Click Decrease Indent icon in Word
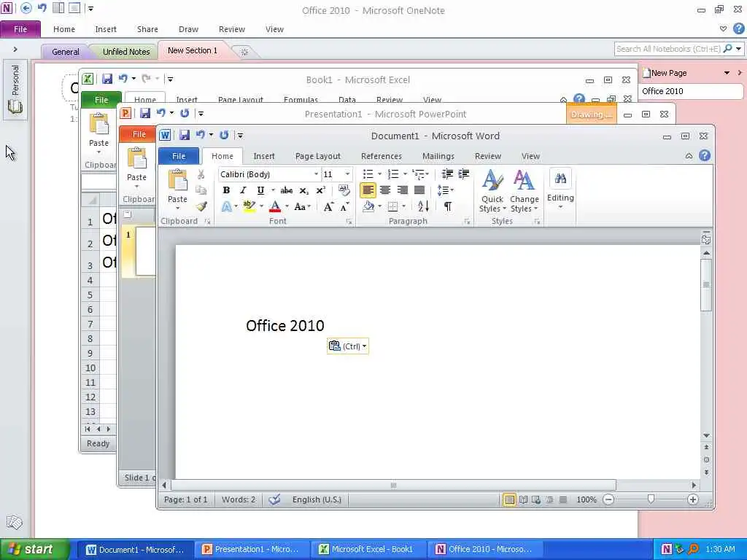The height and width of the screenshot is (560, 747). tap(447, 174)
